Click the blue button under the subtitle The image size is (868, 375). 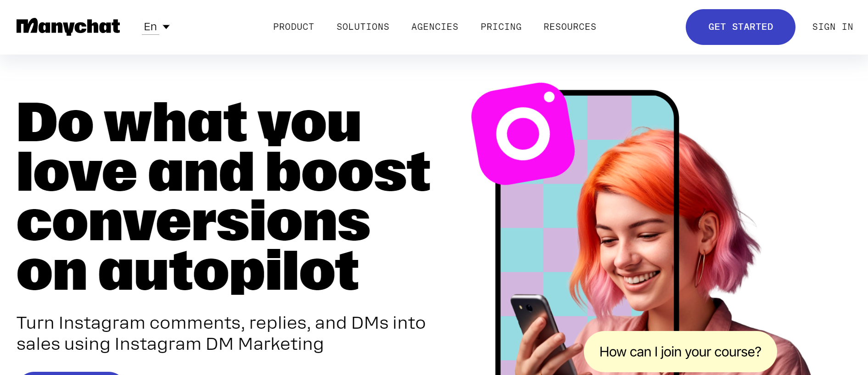click(70, 373)
